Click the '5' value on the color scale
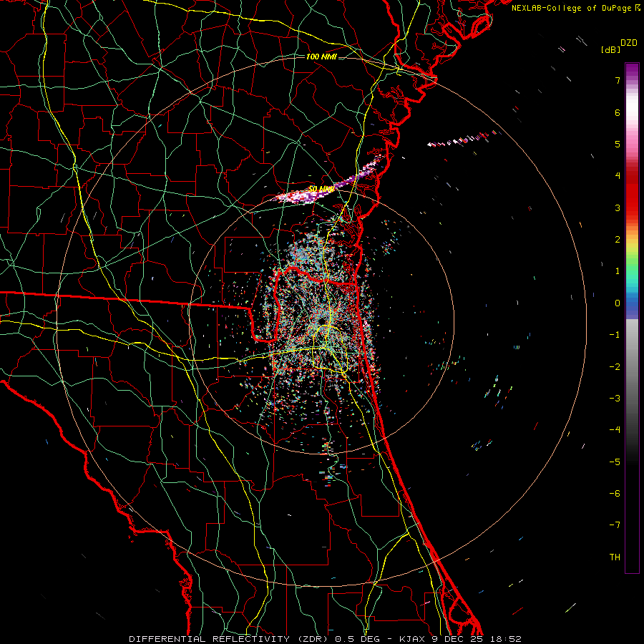Screen dimensions: 644x644 [618, 144]
